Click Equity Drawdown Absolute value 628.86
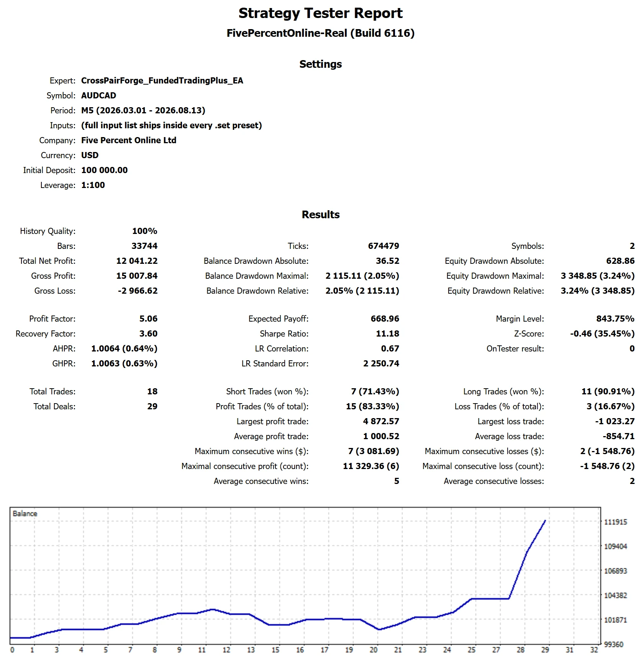The image size is (644, 662). pos(620,261)
